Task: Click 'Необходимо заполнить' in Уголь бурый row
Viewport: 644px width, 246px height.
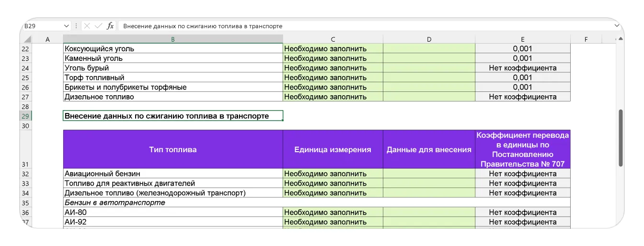Action: click(333, 68)
